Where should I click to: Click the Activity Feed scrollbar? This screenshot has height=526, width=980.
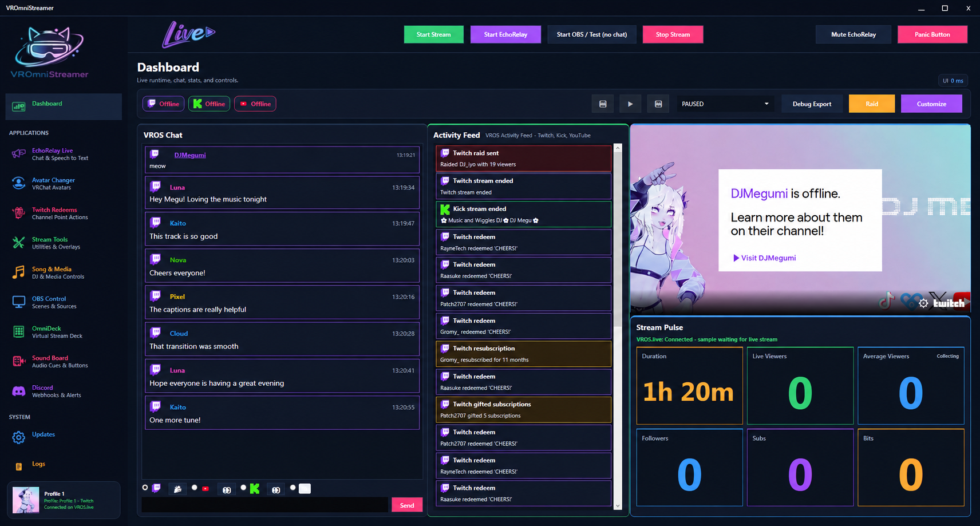pos(618,239)
